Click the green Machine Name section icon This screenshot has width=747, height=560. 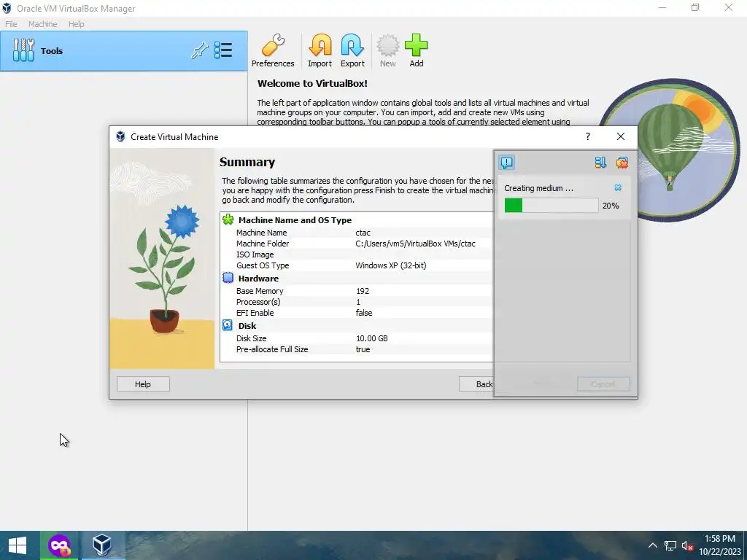click(228, 219)
